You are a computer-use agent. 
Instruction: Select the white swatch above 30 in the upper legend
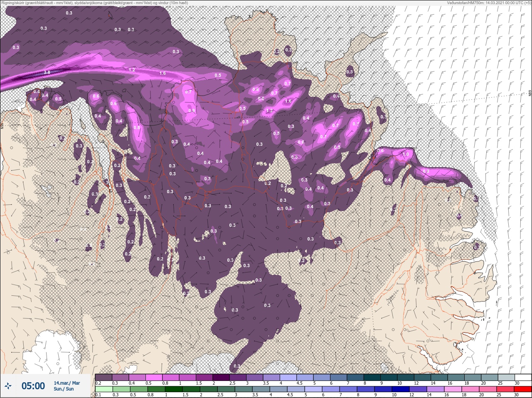point(523,377)
